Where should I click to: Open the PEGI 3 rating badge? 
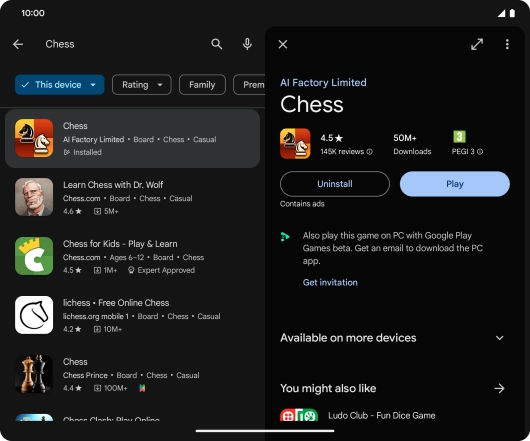tap(459, 137)
